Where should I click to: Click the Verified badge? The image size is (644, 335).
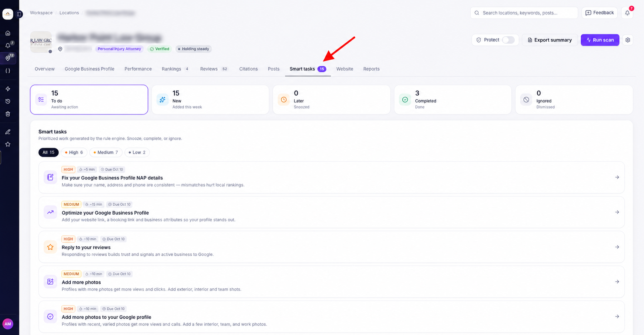point(160,49)
